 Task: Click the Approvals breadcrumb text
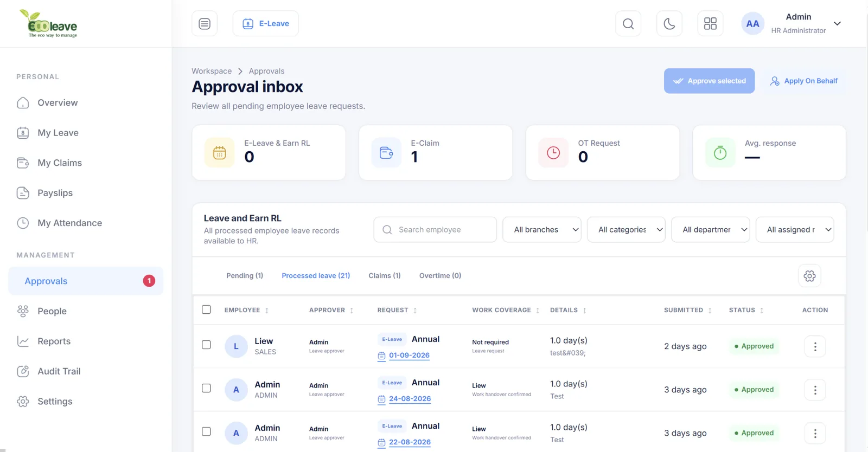(266, 71)
